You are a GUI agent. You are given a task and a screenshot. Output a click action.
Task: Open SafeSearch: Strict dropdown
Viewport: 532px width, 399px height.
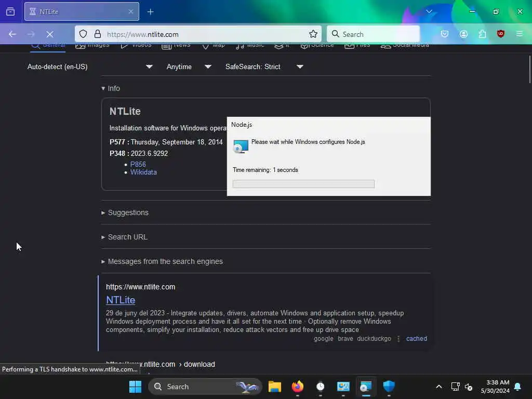click(x=264, y=67)
